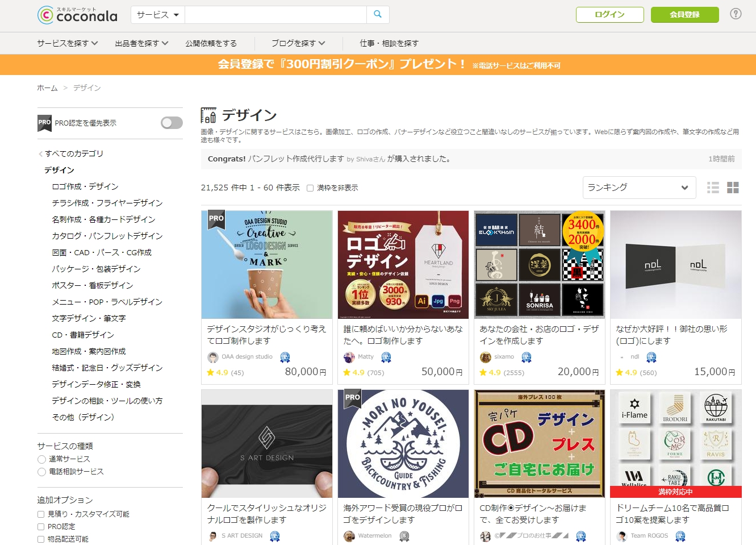
Task: Open the ランキング sort dropdown
Action: tap(639, 188)
